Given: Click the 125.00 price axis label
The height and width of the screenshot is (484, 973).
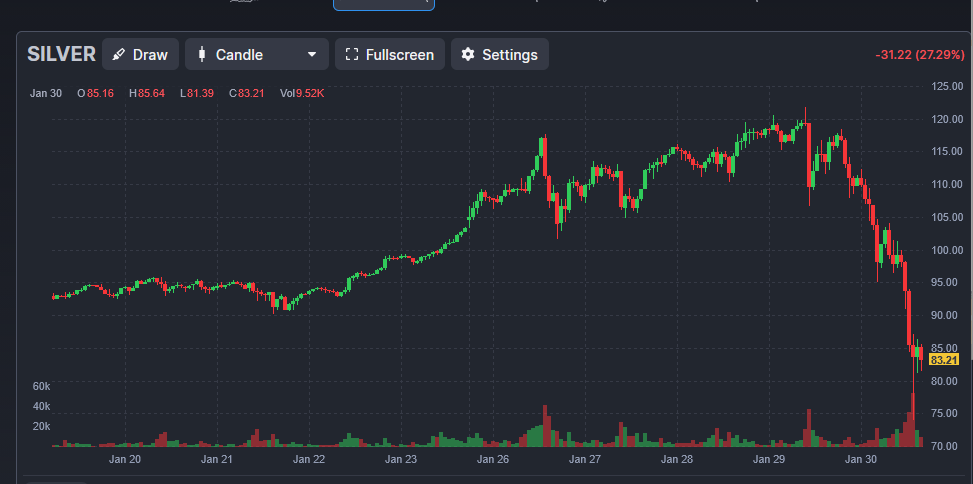Looking at the screenshot, I should pyautogui.click(x=945, y=87).
